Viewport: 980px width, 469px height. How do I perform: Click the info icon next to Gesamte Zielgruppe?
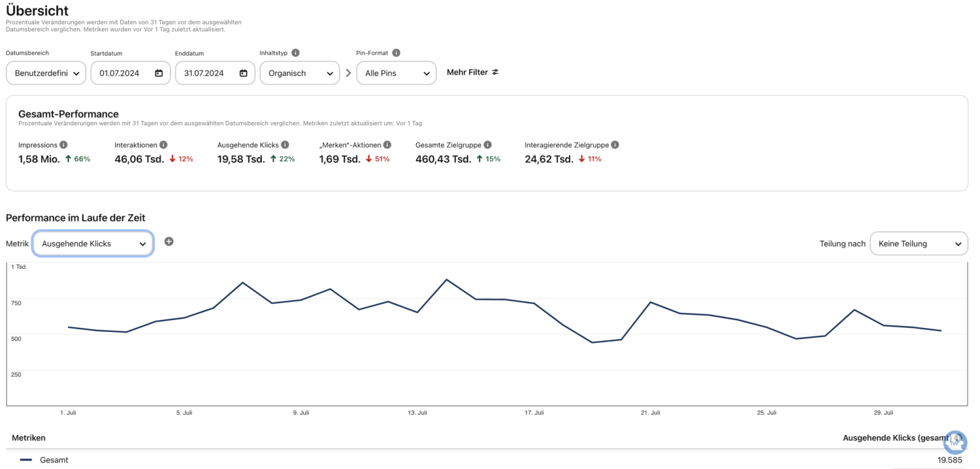click(x=488, y=145)
